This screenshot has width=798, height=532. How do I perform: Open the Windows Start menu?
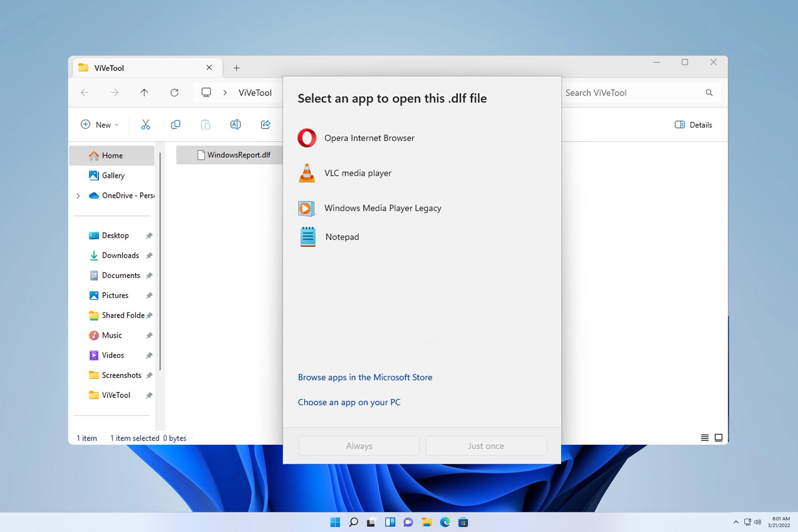pyautogui.click(x=335, y=522)
